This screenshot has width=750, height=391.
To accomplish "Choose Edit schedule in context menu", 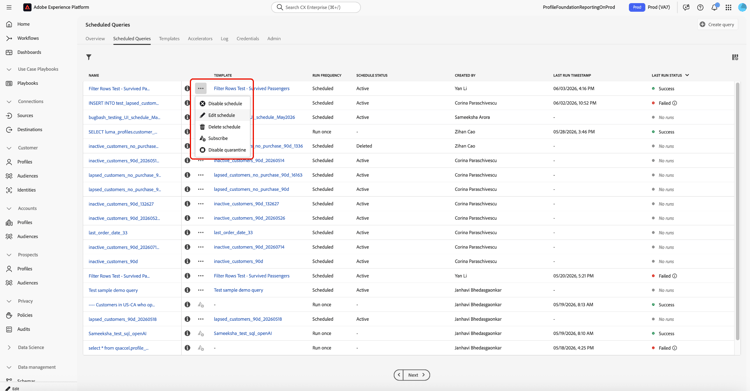I will (221, 115).
